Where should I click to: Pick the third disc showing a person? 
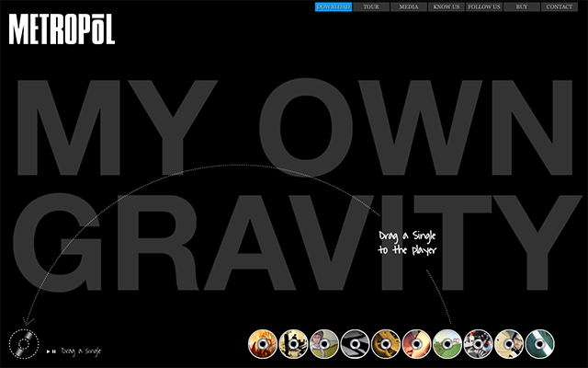(324, 343)
